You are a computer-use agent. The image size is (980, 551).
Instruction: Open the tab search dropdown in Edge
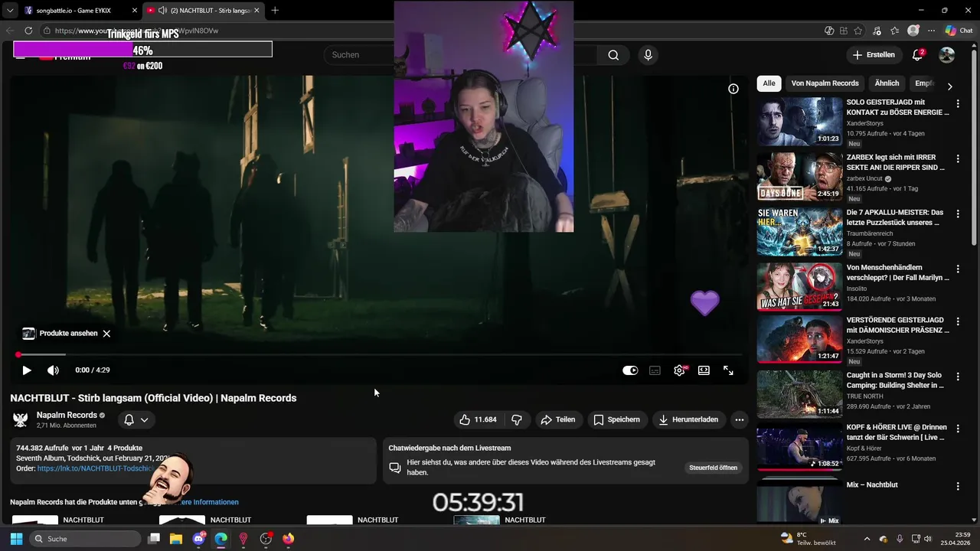(x=10, y=11)
